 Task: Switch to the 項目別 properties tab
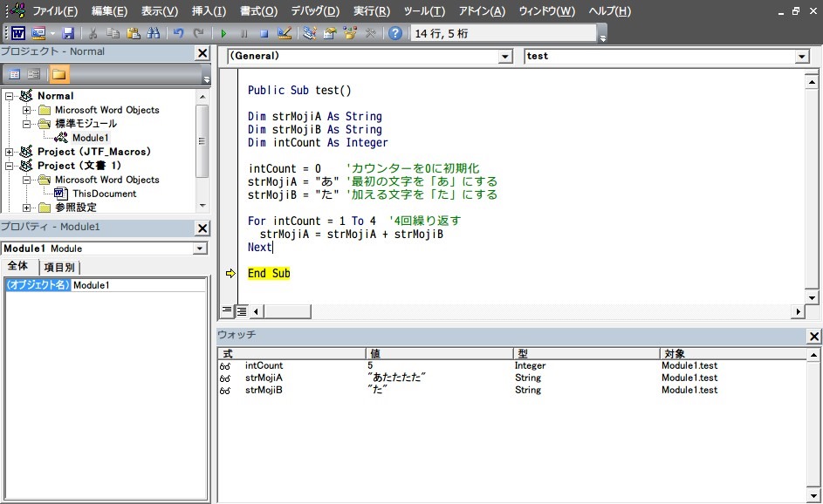[59, 268]
